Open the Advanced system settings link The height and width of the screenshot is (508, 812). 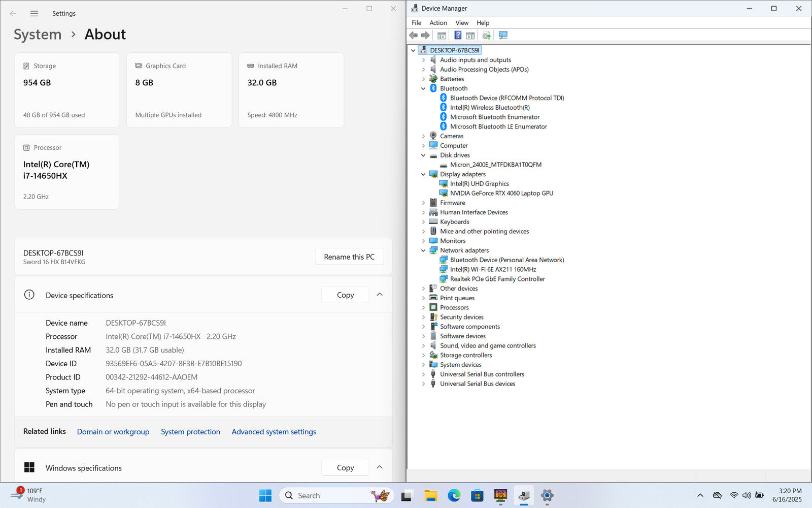pyautogui.click(x=274, y=432)
